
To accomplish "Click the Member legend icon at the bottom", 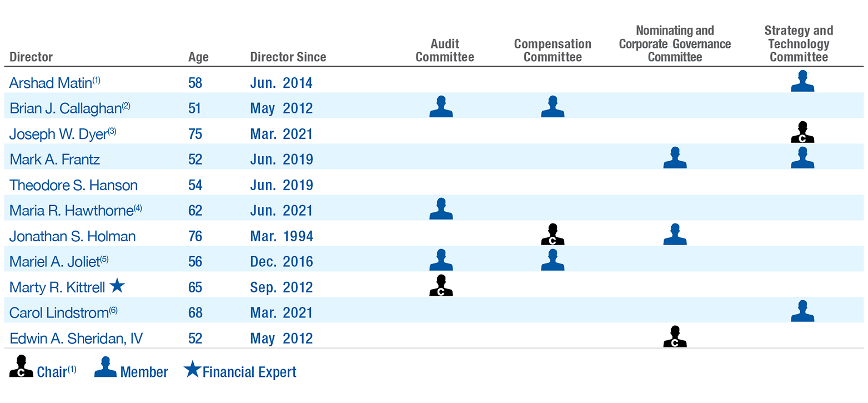I will point(106,367).
